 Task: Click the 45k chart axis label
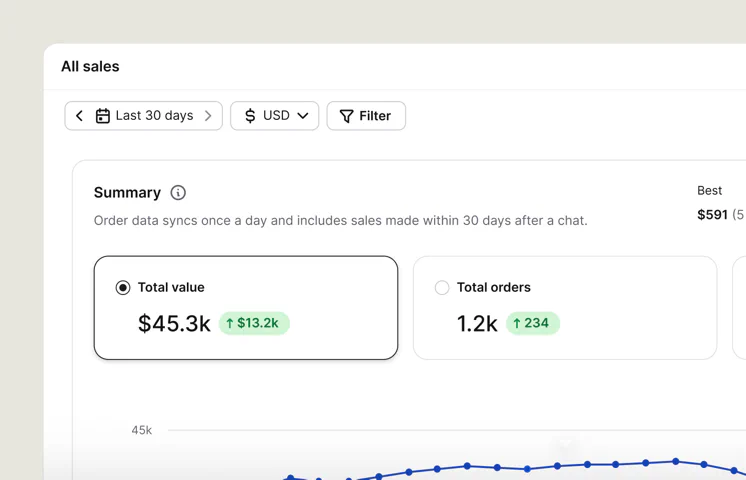[x=142, y=430]
